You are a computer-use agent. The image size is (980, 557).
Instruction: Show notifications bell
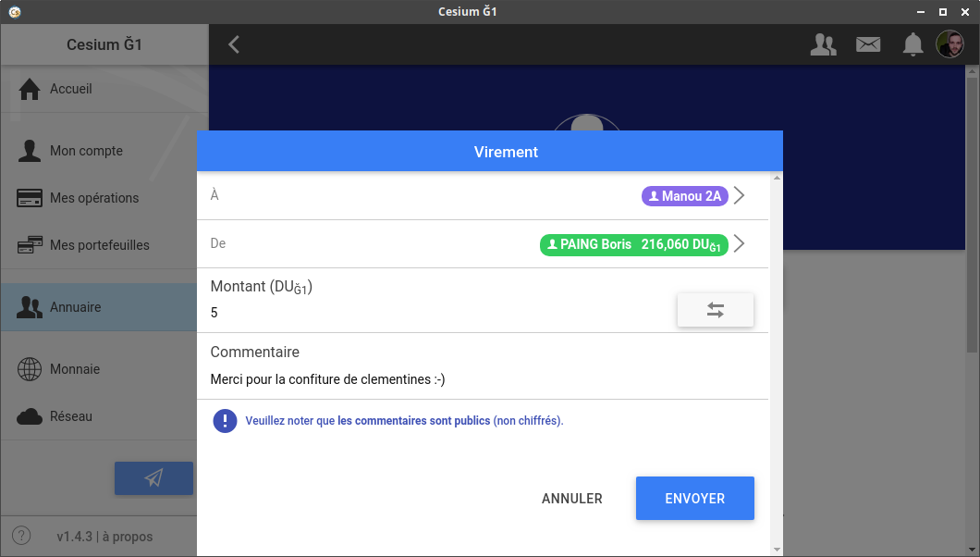913,44
